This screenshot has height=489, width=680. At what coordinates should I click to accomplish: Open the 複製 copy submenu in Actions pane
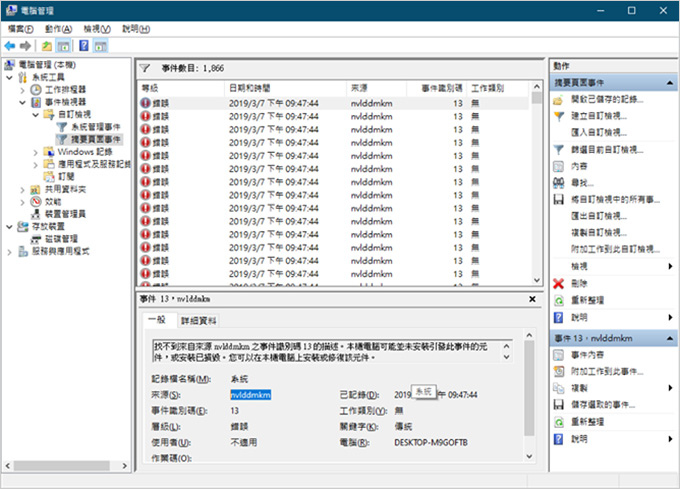click(x=670, y=388)
